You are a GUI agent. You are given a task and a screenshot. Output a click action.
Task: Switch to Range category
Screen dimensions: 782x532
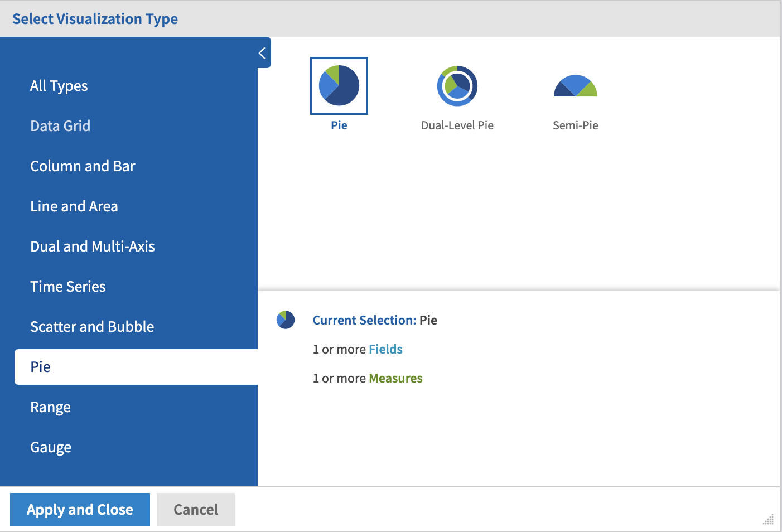[x=50, y=407]
